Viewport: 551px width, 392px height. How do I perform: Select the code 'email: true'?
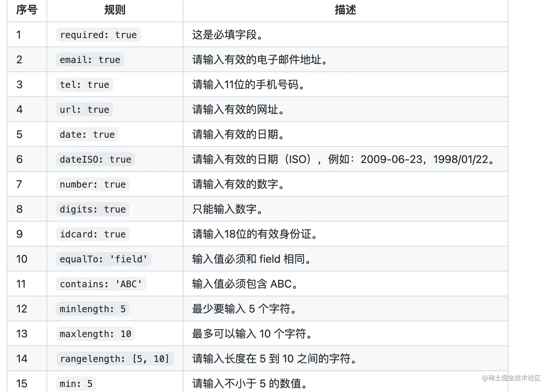[90, 60]
